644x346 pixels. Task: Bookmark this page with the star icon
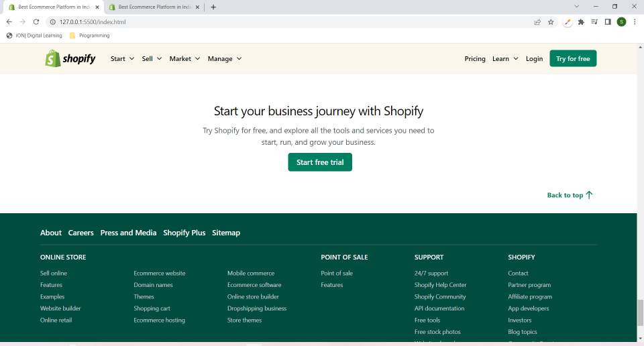(x=551, y=22)
